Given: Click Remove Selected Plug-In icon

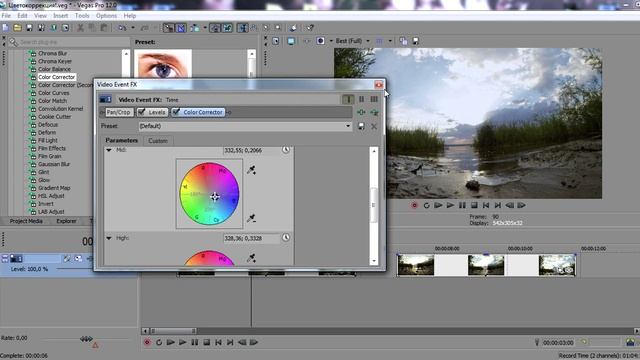Looking at the screenshot, I should tap(374, 112).
